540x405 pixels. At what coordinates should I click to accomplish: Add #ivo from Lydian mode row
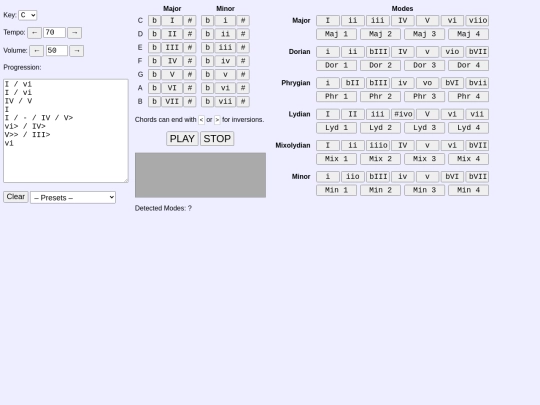tap(403, 114)
